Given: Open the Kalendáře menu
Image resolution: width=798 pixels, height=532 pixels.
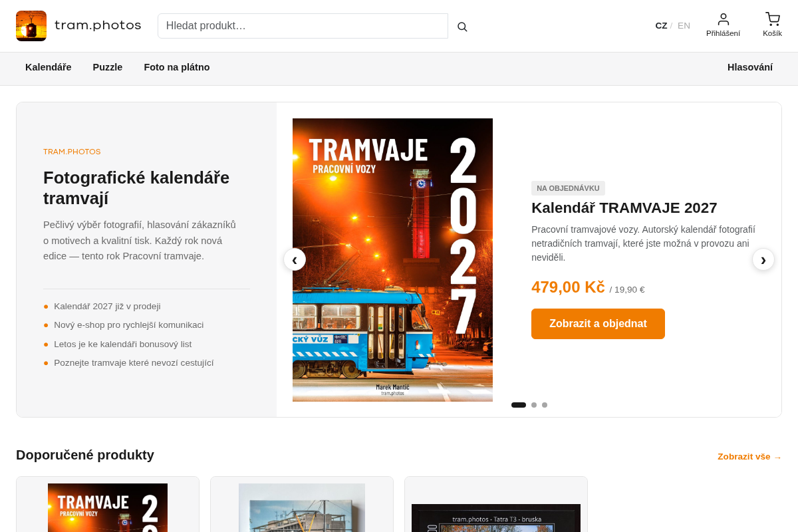Looking at the screenshot, I should pyautogui.click(x=49, y=67).
